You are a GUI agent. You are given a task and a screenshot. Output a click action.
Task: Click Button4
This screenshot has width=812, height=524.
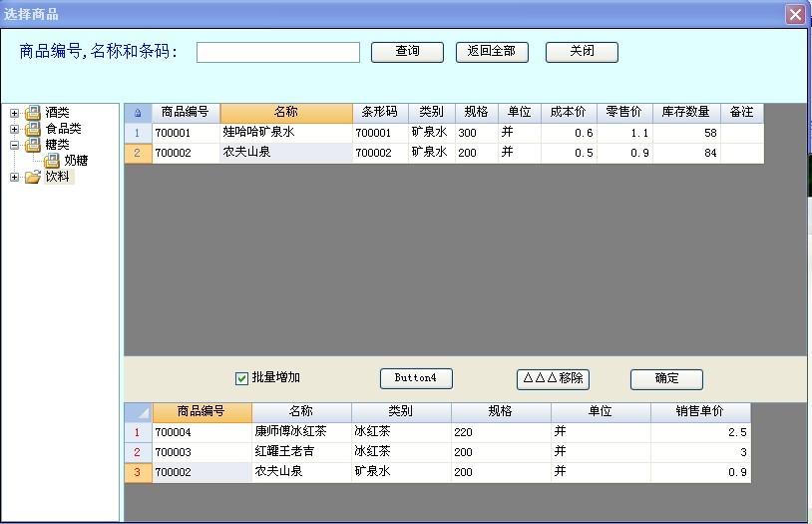[x=416, y=378]
